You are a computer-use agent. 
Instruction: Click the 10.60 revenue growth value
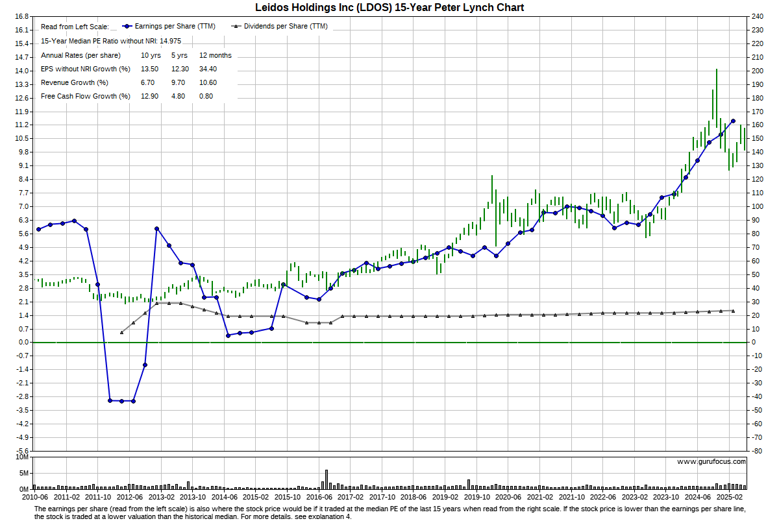[x=208, y=82]
